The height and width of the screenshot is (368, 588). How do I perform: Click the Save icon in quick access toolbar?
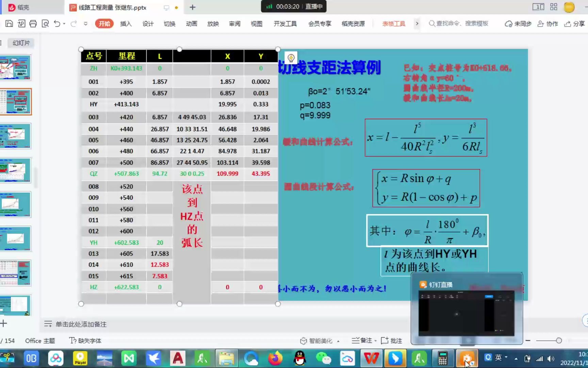[x=9, y=24]
